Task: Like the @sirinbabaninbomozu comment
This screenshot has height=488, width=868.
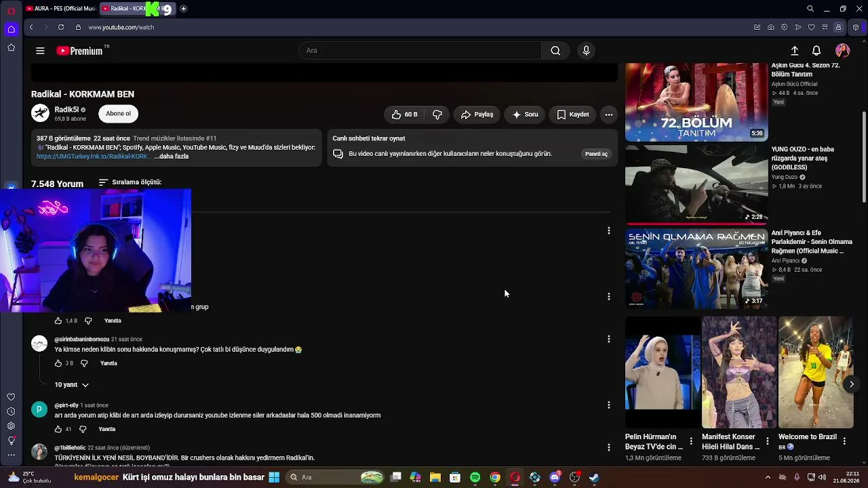Action: point(58,363)
